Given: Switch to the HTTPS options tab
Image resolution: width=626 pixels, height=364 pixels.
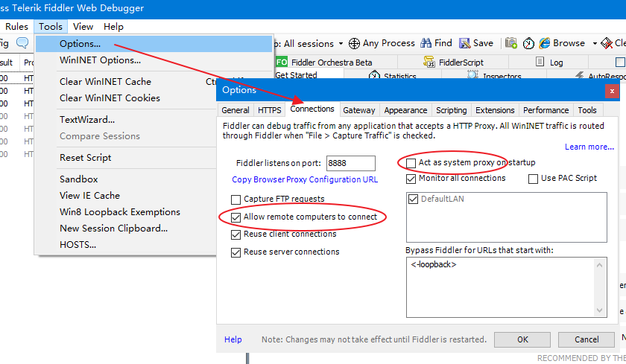Looking at the screenshot, I should 269,110.
